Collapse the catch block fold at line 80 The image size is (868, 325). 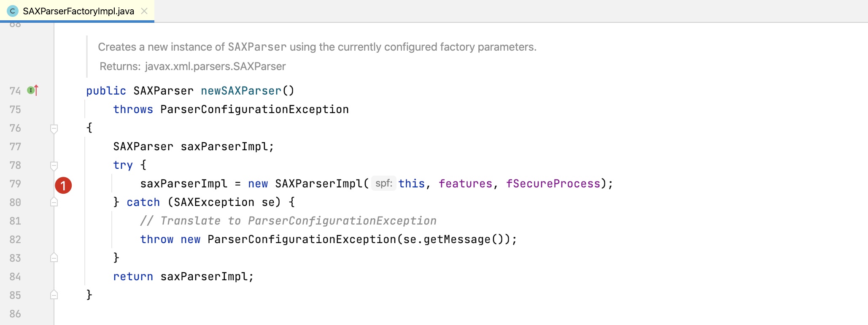[54, 202]
